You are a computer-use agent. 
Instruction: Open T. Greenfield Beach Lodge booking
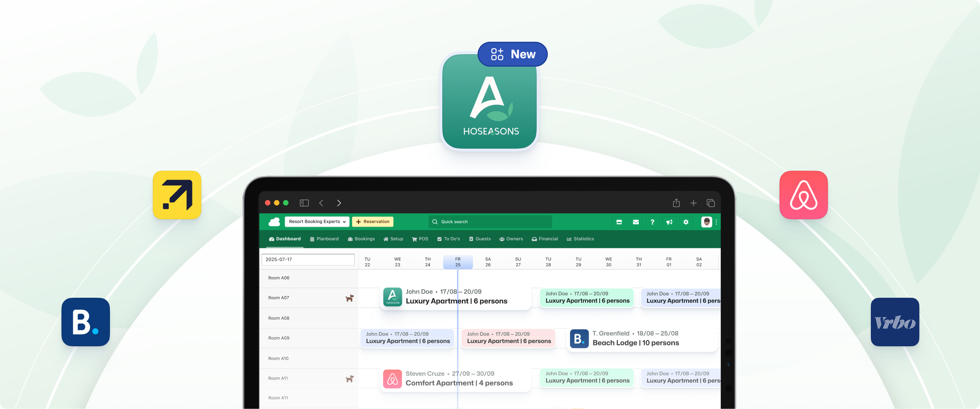[x=642, y=339]
